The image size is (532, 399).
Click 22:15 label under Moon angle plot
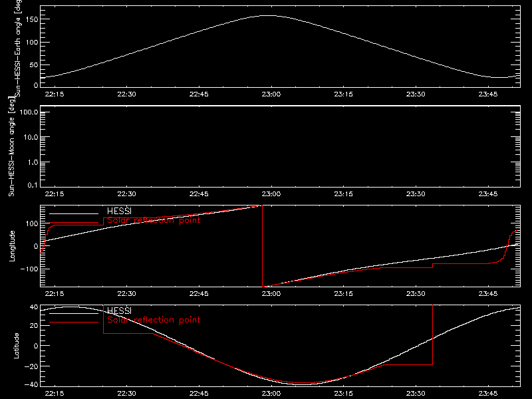coord(55,194)
